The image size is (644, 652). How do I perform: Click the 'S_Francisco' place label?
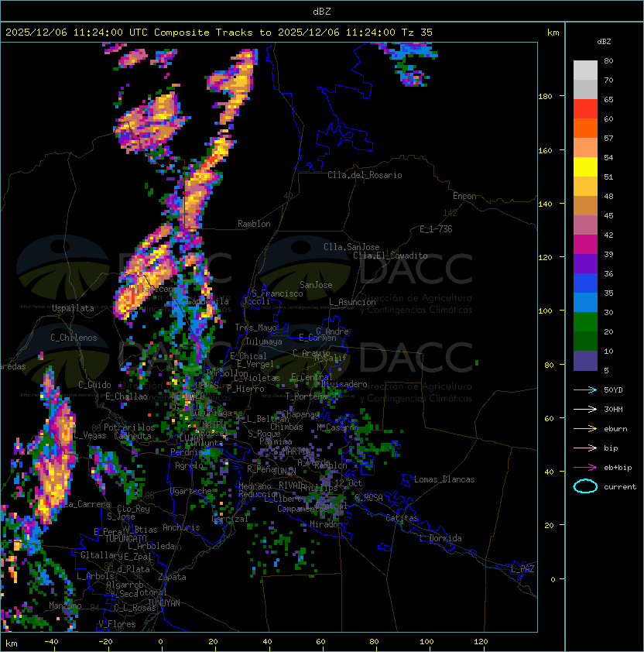pos(277,293)
